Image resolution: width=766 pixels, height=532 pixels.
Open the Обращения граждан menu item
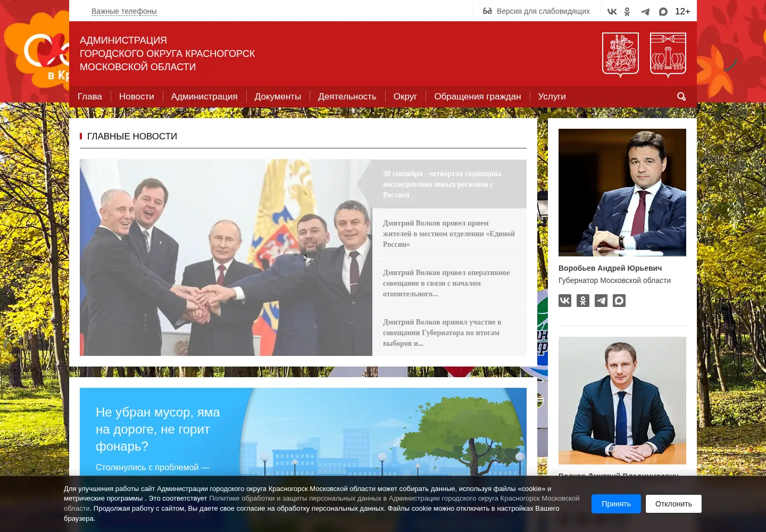click(478, 96)
